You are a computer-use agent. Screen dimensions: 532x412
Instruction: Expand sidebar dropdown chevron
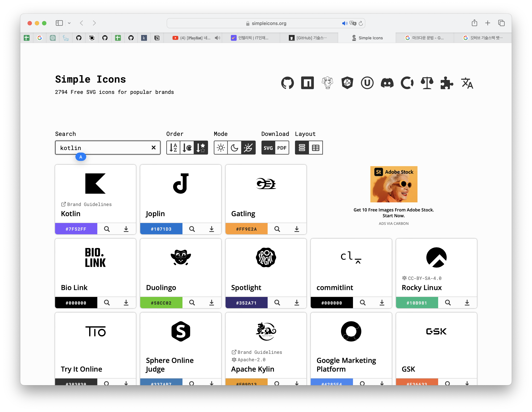[x=69, y=23]
